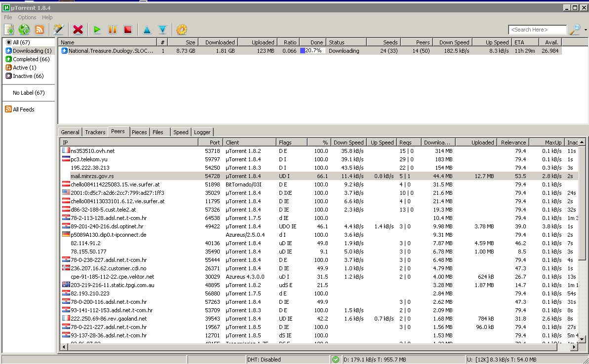Switch to the Speed tab
Screen dimensions: 589x364
pos(181,132)
